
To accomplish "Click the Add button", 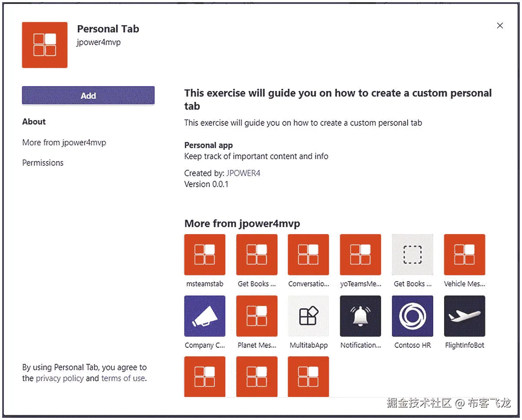I will point(88,96).
